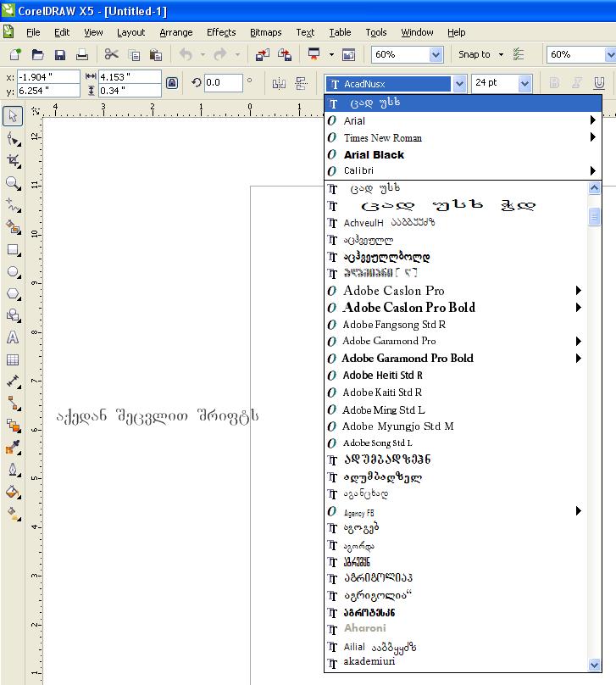Open the File menu

point(33,32)
